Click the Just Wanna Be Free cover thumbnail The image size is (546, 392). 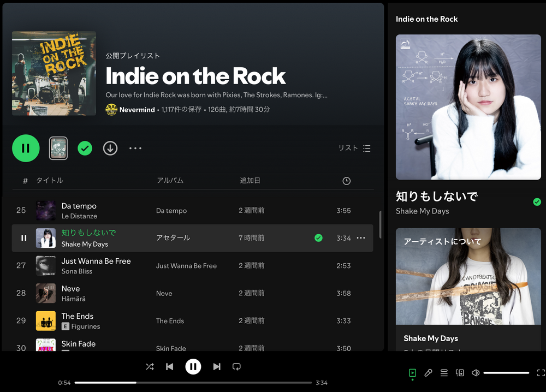tap(46, 266)
